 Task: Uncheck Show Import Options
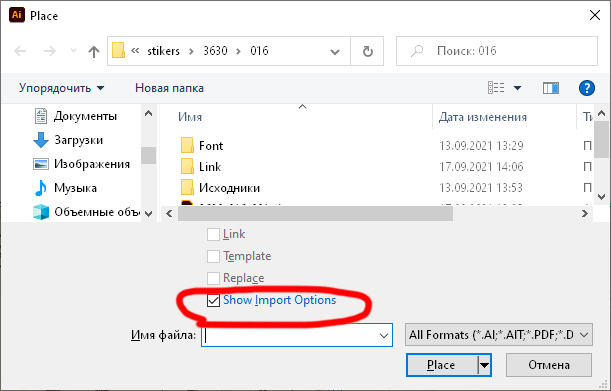click(213, 301)
